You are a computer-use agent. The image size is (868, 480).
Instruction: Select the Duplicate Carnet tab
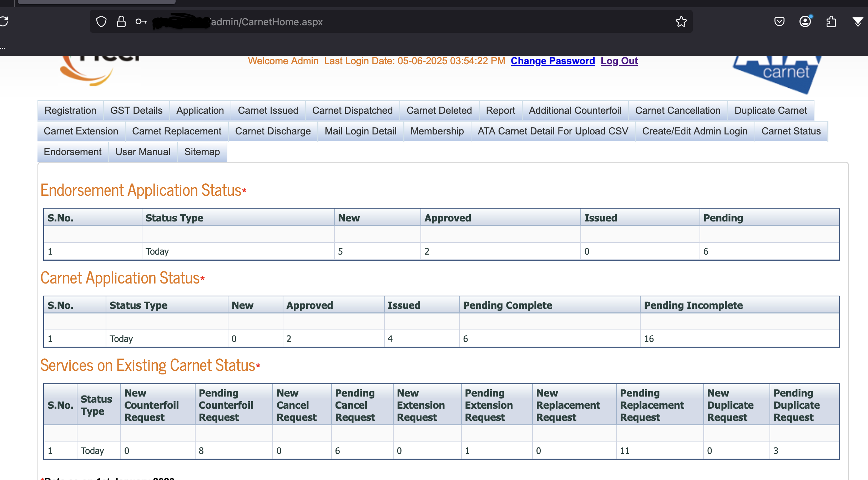pos(771,110)
